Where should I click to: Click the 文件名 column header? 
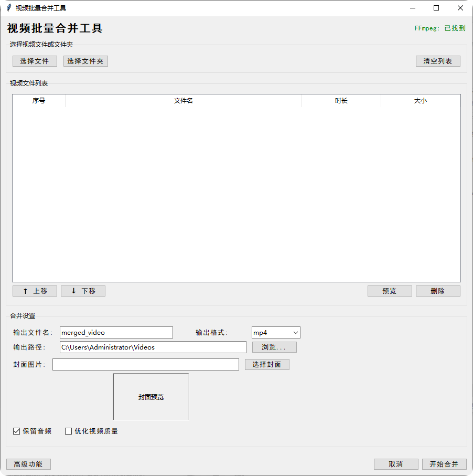(x=183, y=101)
